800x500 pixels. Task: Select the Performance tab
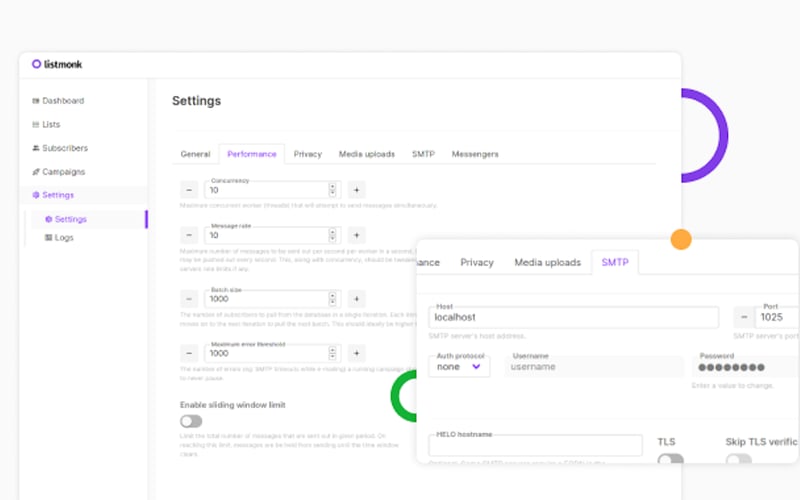point(252,154)
